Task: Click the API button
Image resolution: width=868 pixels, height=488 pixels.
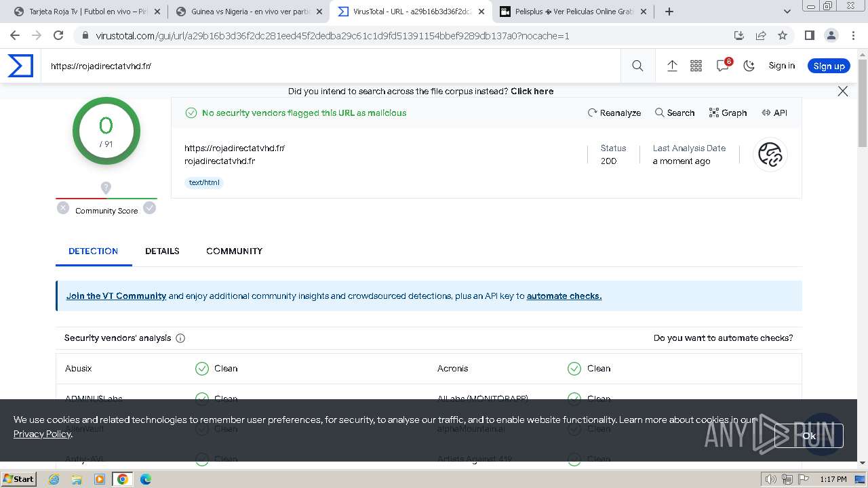Action: point(774,113)
